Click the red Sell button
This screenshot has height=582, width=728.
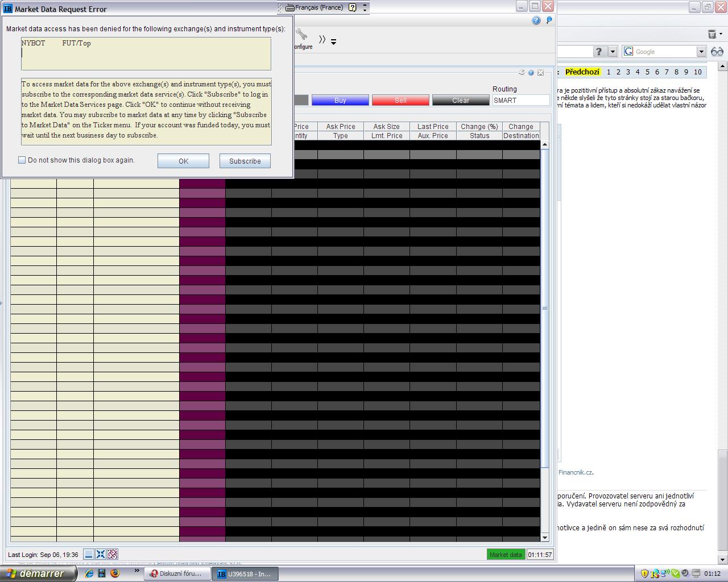(x=400, y=101)
